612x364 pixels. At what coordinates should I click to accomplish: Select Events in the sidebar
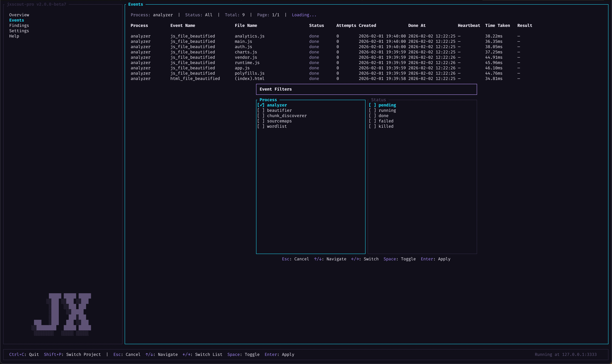click(17, 20)
